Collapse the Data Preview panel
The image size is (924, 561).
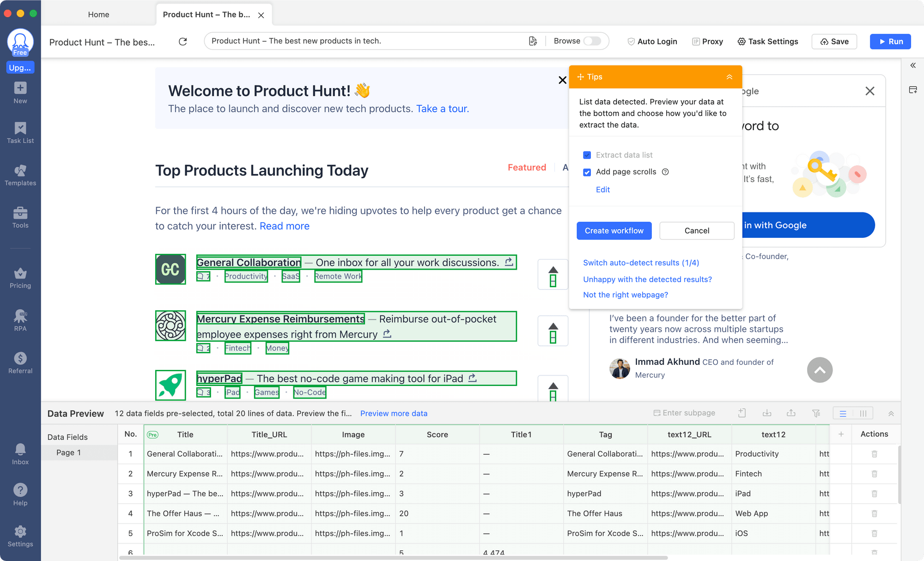891,414
